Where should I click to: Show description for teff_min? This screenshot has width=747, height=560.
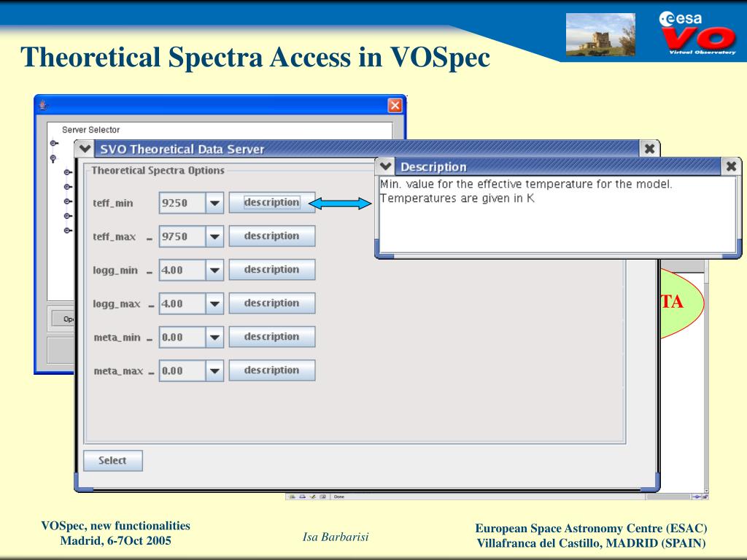pos(271,203)
